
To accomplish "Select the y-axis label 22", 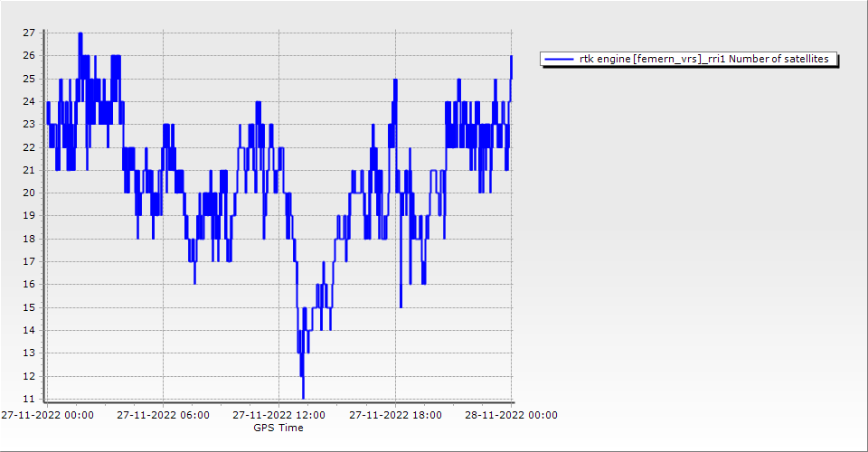I will [28, 147].
